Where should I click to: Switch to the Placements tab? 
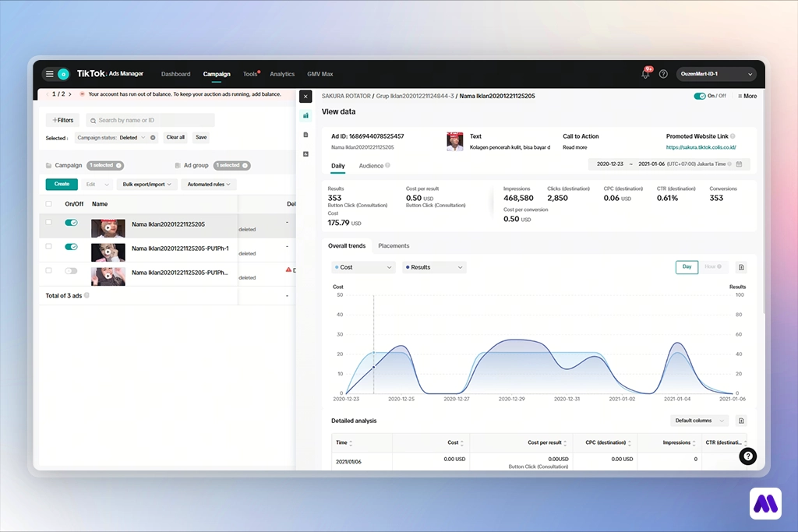click(394, 246)
